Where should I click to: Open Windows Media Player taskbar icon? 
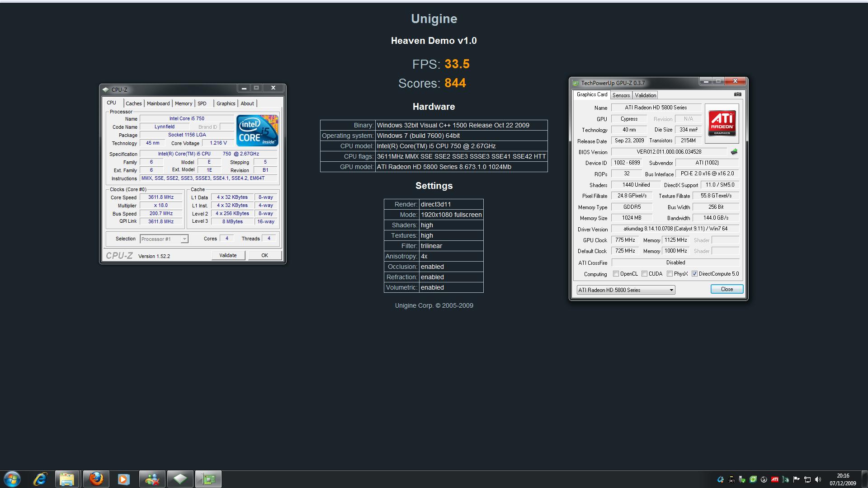123,479
